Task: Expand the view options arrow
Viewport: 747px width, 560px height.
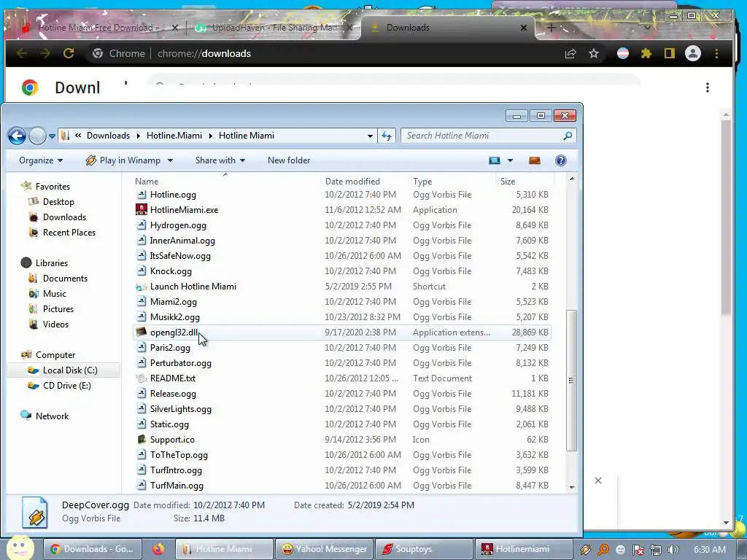Action: tap(510, 160)
